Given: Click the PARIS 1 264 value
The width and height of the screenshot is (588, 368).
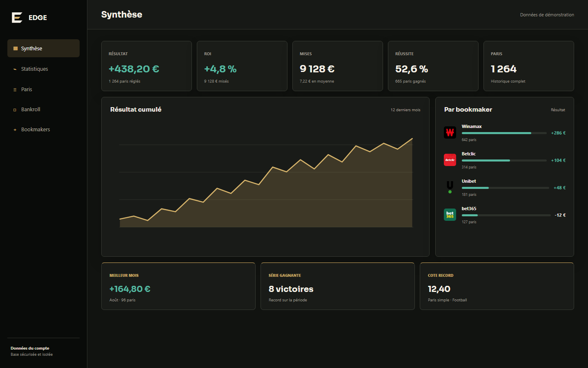Looking at the screenshot, I should click(x=503, y=69).
